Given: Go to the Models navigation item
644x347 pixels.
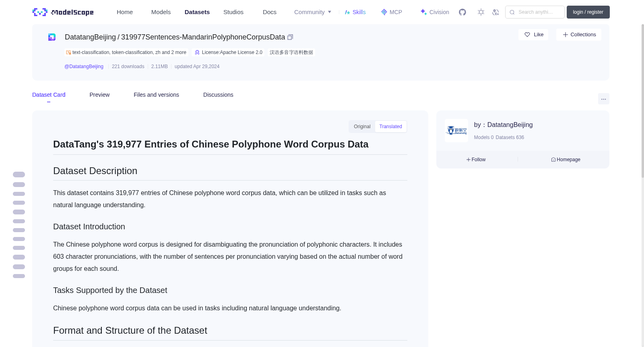Looking at the screenshot, I should click(161, 12).
